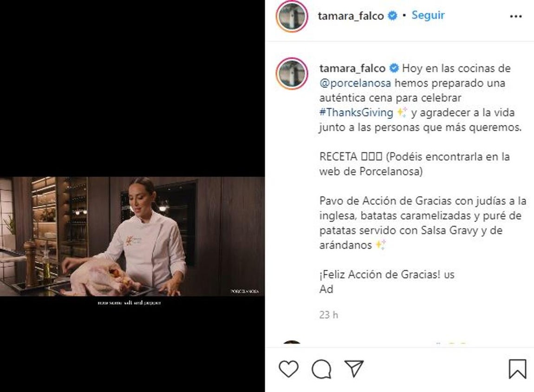This screenshot has width=534, height=392.
Task: Click the tamara_falco username in the header
Action: tap(352, 15)
